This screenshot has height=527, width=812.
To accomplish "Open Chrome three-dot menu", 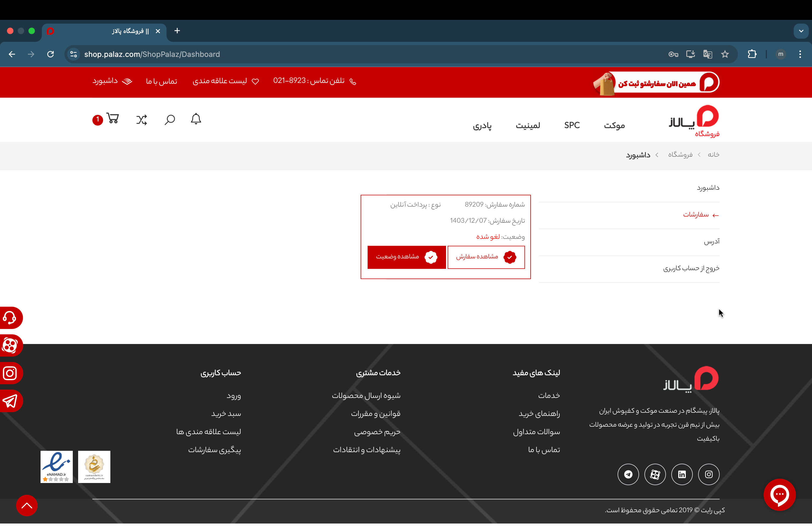I will [800, 54].
